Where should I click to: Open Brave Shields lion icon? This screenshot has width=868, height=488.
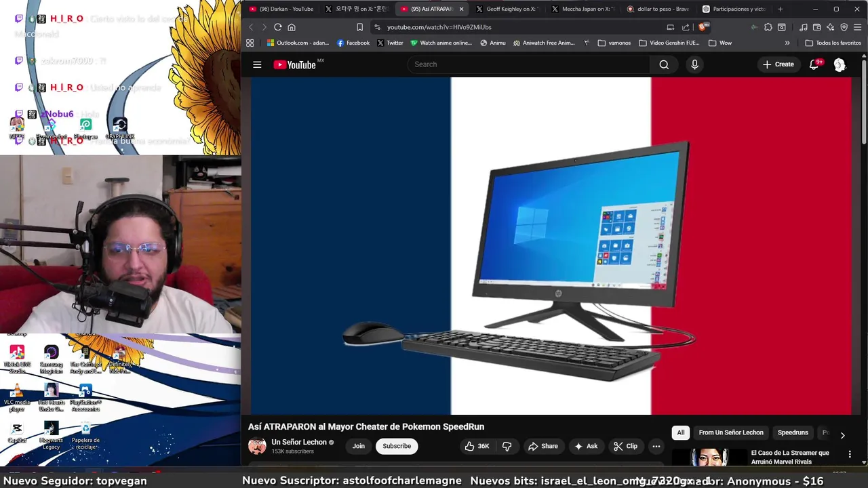[x=703, y=27]
